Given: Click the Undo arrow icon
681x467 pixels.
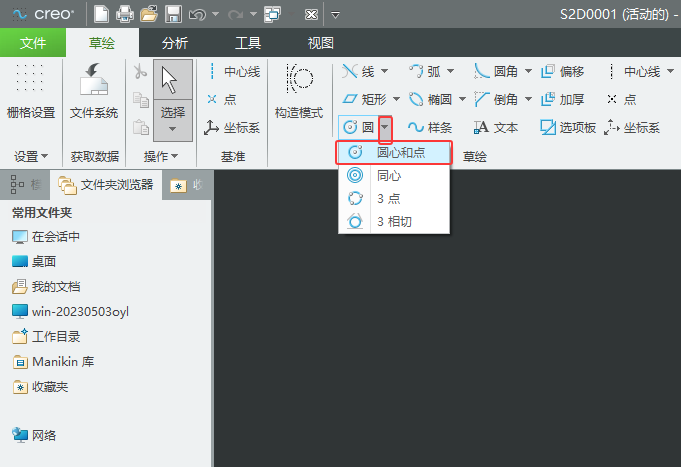Looking at the screenshot, I should 197,15.
